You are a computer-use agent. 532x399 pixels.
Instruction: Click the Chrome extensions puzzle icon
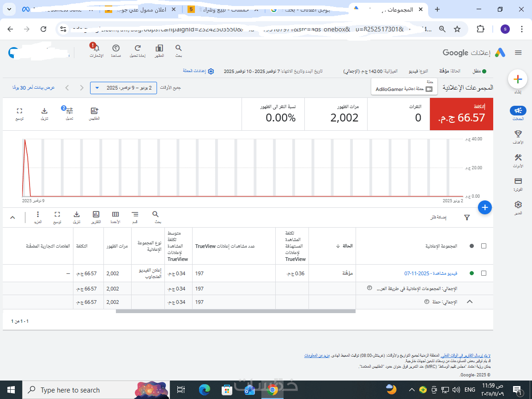[x=480, y=29]
